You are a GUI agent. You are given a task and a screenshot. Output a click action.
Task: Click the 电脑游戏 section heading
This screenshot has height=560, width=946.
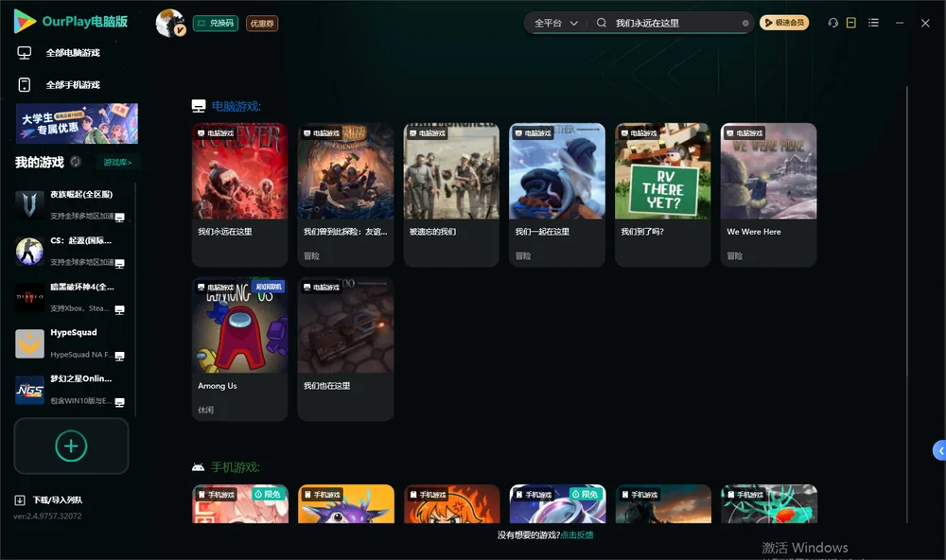[236, 106]
